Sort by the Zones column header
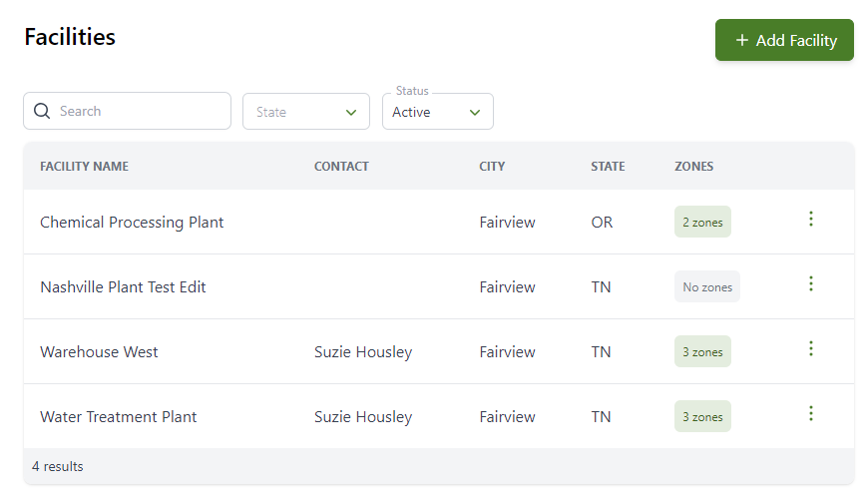The height and width of the screenshot is (501, 868). coord(693,166)
